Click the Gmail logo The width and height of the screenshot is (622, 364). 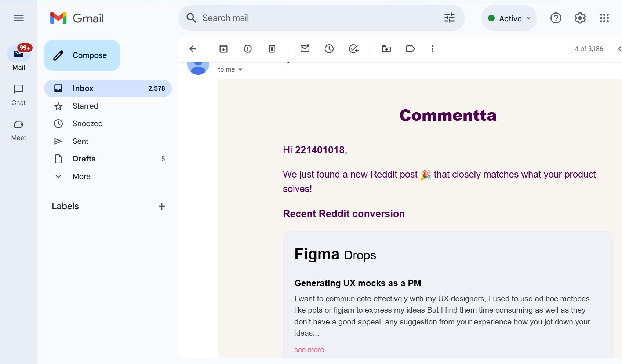click(x=77, y=18)
